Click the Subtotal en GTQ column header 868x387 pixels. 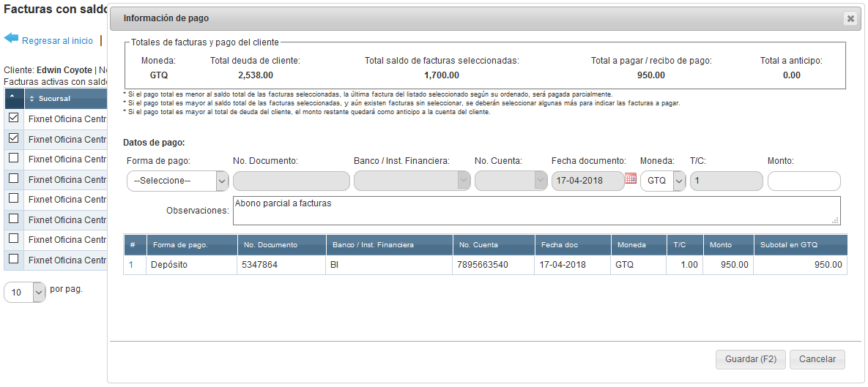pyautogui.click(x=800, y=244)
